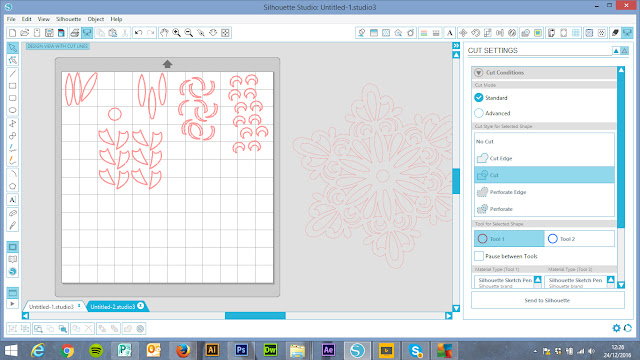
Task: Undo the last action
Action: (x=138, y=33)
